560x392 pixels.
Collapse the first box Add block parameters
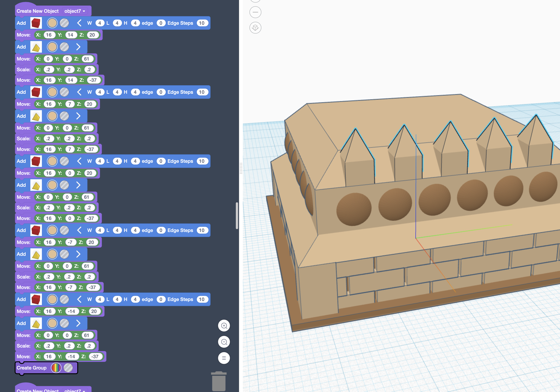79,23
